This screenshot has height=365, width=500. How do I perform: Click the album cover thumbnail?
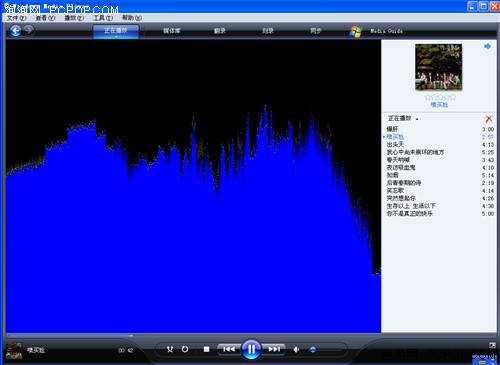click(x=438, y=67)
